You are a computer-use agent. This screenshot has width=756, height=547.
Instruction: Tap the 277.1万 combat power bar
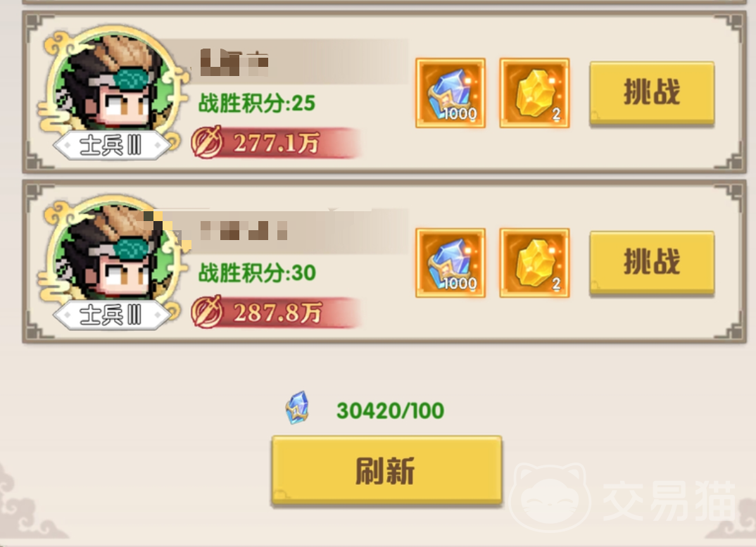tap(276, 143)
